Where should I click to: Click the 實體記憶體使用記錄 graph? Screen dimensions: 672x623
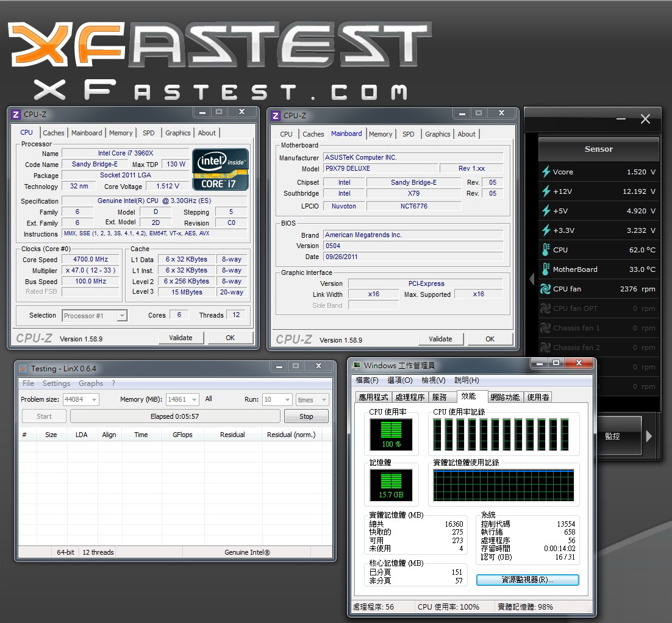tap(504, 485)
